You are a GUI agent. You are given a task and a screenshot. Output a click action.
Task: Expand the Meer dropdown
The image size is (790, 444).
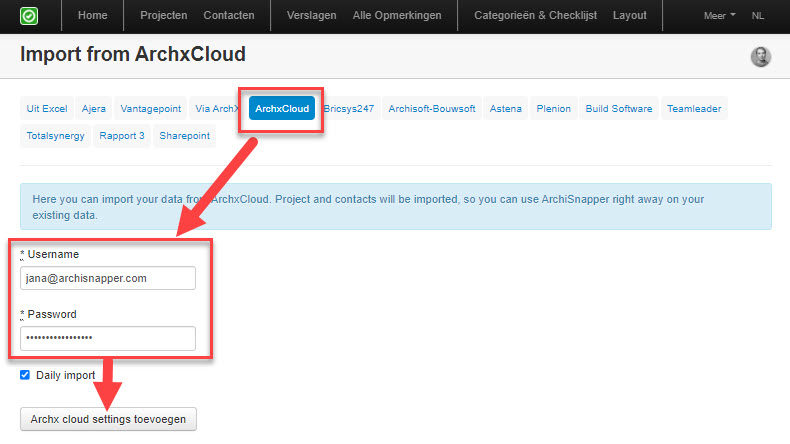(x=719, y=16)
